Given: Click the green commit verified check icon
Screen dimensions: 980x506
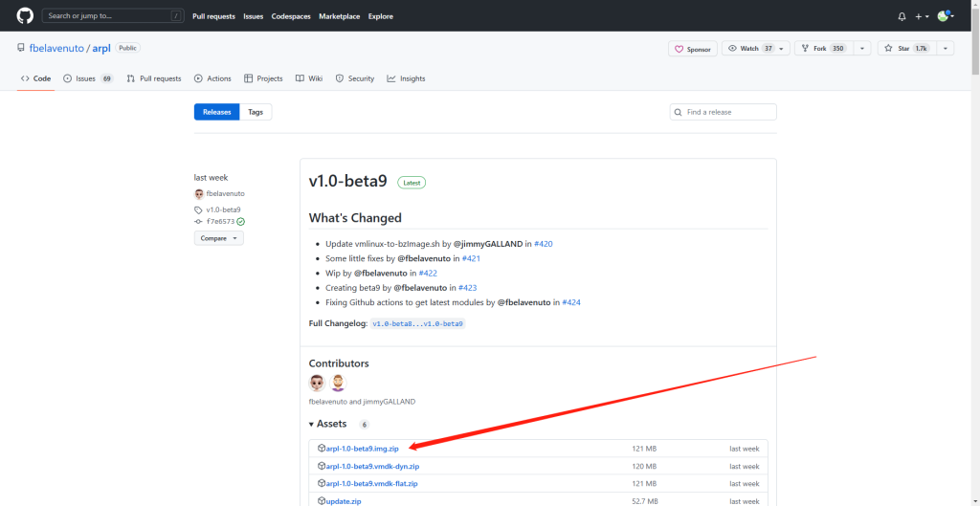Looking at the screenshot, I should [240, 221].
